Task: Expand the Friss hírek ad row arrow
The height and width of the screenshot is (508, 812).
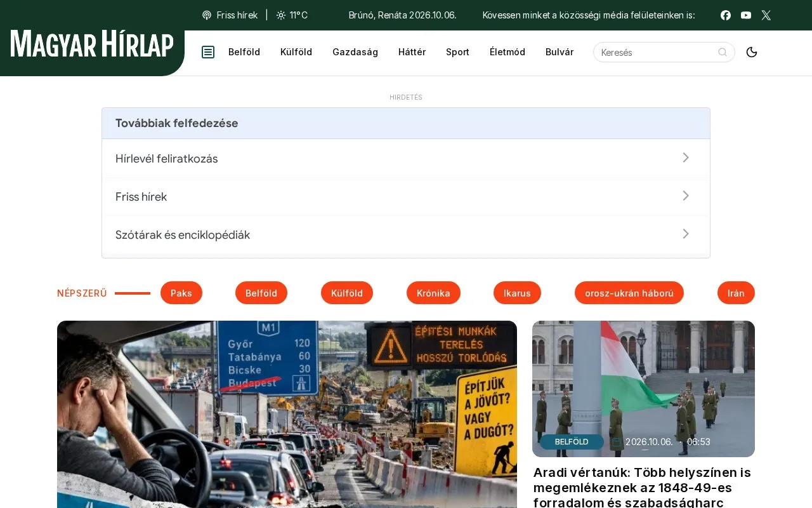Action: pyautogui.click(x=686, y=196)
